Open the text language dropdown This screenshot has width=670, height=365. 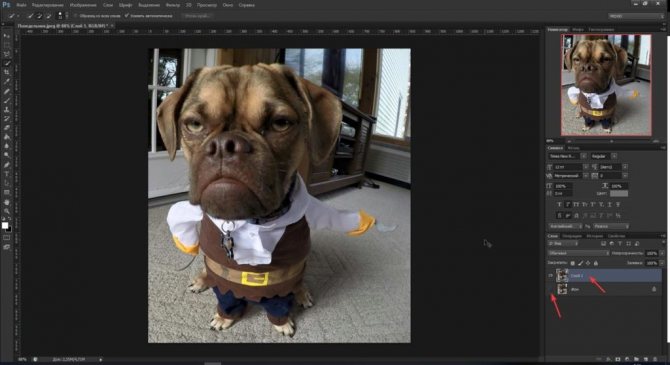(x=565, y=226)
